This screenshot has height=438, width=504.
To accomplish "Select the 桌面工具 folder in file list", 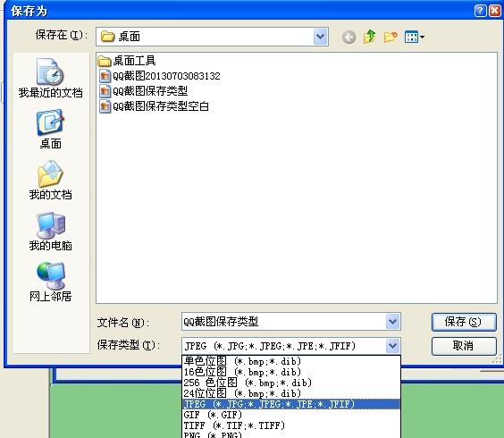I will [x=127, y=61].
